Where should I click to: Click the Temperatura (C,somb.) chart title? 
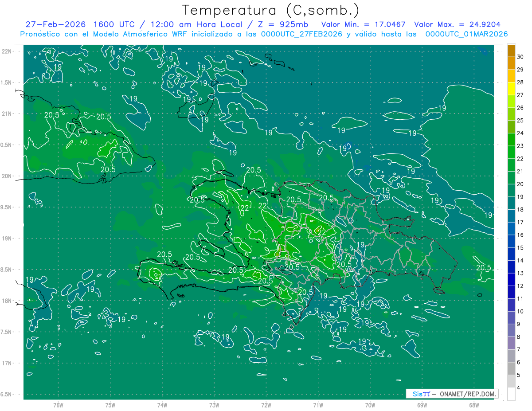[270, 10]
